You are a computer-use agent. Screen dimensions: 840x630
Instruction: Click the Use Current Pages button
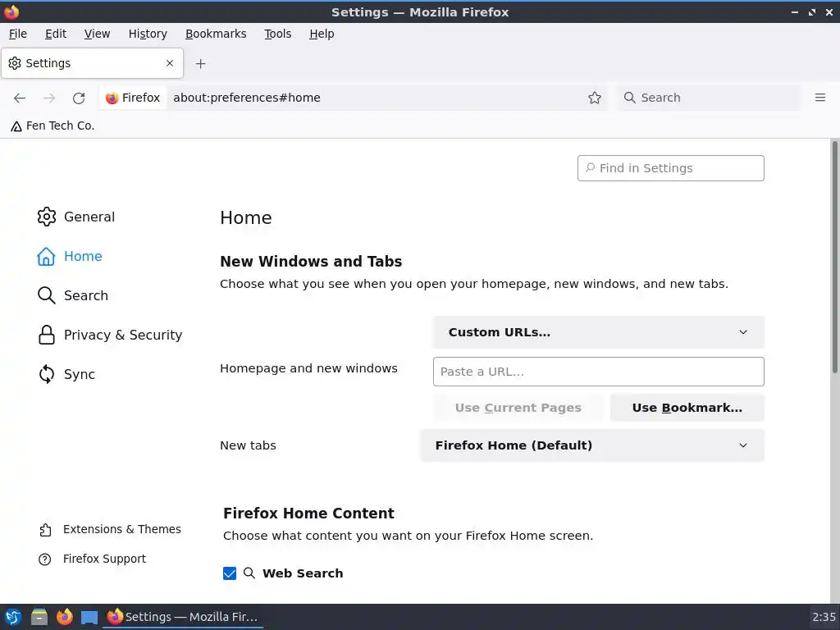click(x=518, y=409)
